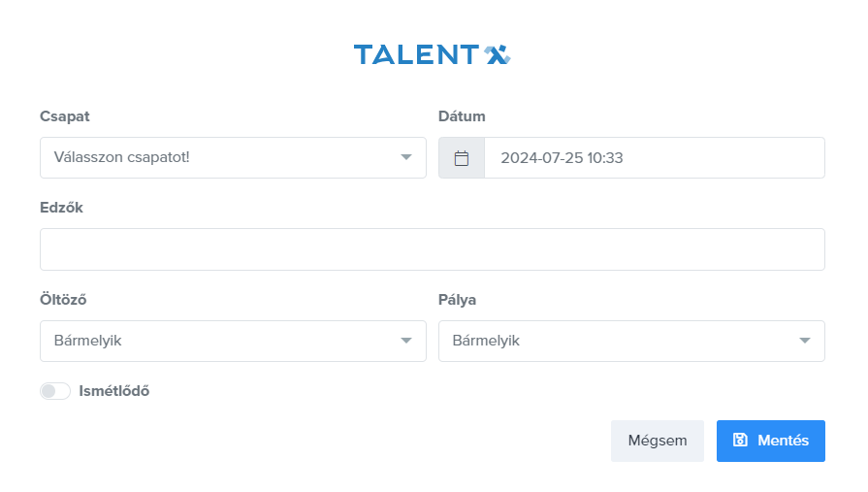Click the Ismétlődő label text
Screen dimensions: 868x492
pyautogui.click(x=114, y=391)
